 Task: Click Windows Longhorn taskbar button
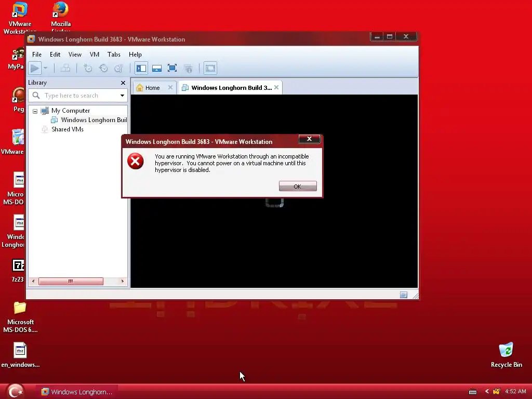coord(77,392)
